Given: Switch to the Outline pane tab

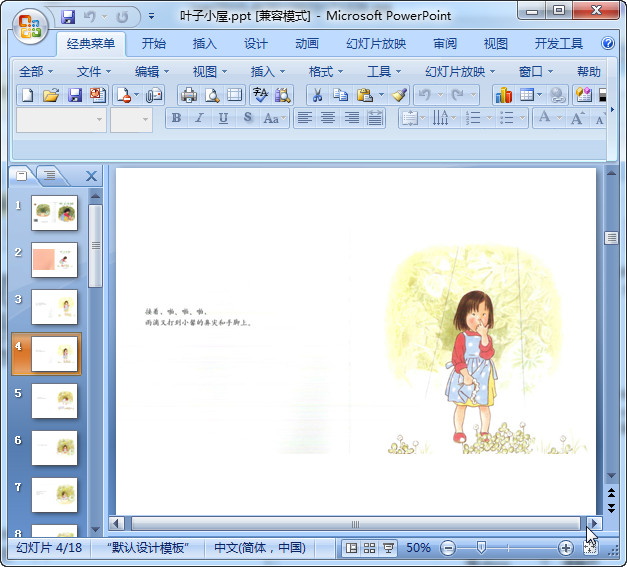Looking at the screenshot, I should pyautogui.click(x=50, y=175).
